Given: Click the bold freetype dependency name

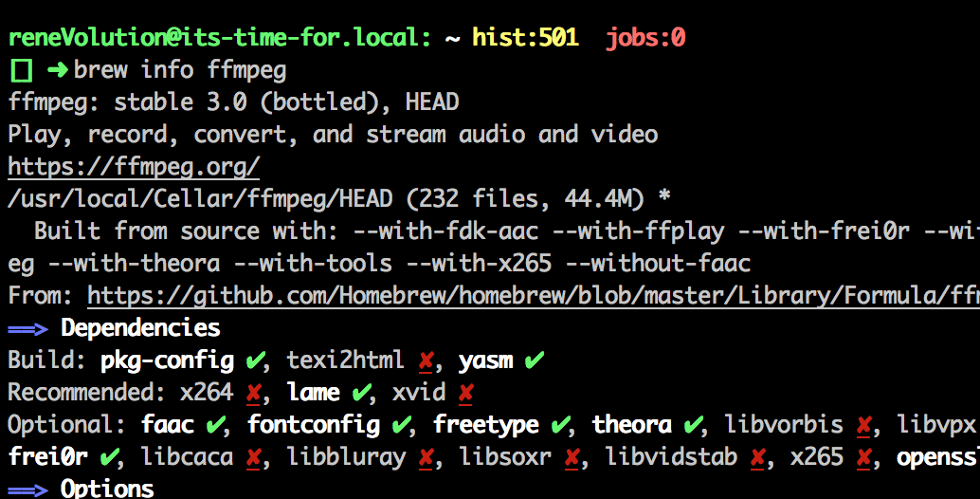Looking at the screenshot, I should click(485, 426).
